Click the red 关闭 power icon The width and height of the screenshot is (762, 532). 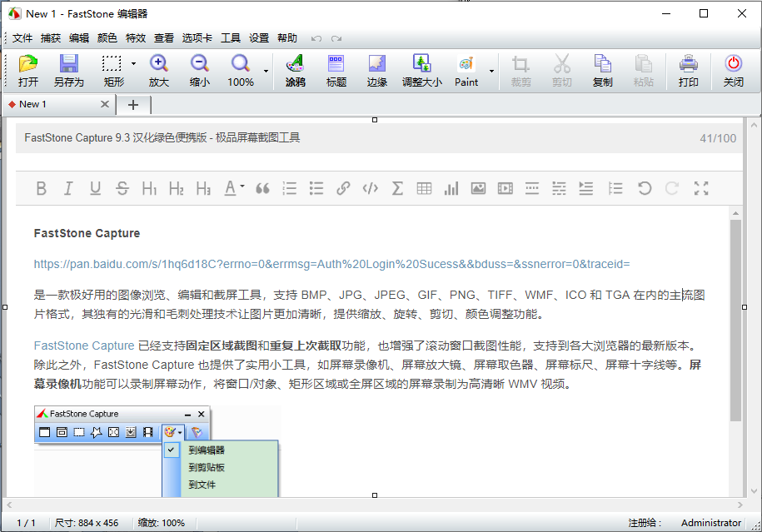(x=734, y=71)
